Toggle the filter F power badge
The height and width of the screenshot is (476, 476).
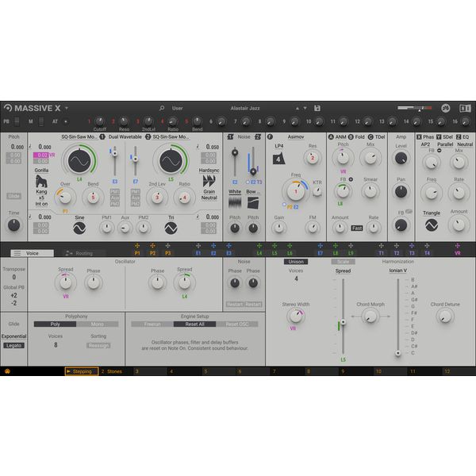click(270, 137)
